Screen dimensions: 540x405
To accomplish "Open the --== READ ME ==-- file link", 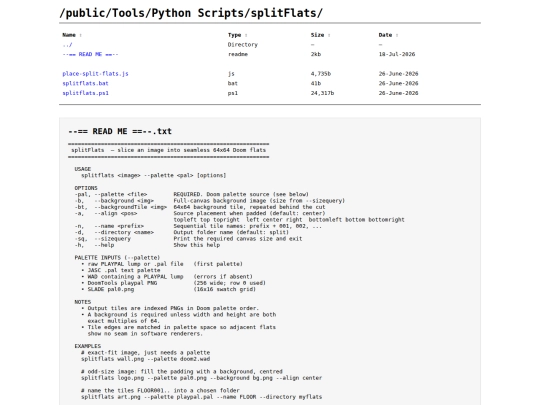I will tap(90, 54).
